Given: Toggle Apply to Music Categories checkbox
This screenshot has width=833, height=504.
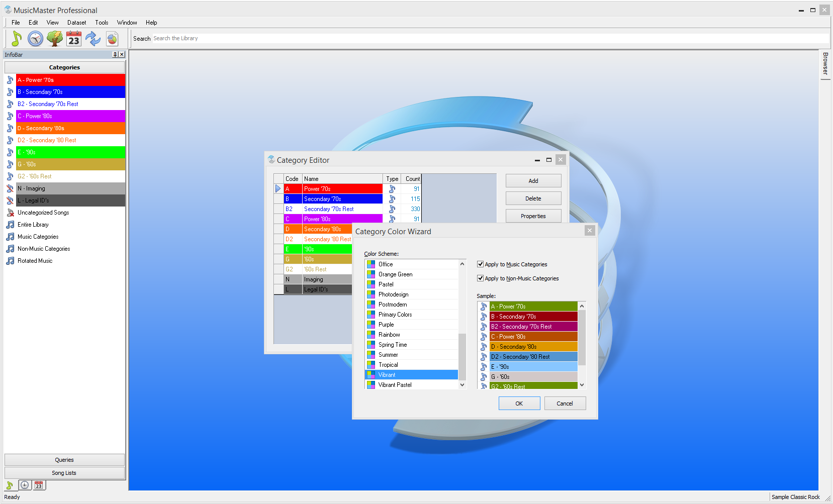Looking at the screenshot, I should (481, 264).
